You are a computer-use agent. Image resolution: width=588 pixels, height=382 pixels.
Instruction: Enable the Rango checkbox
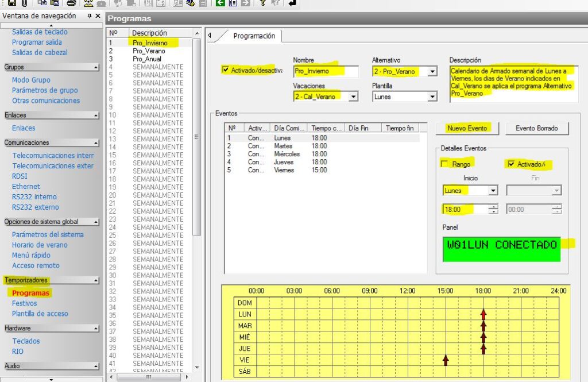point(445,164)
